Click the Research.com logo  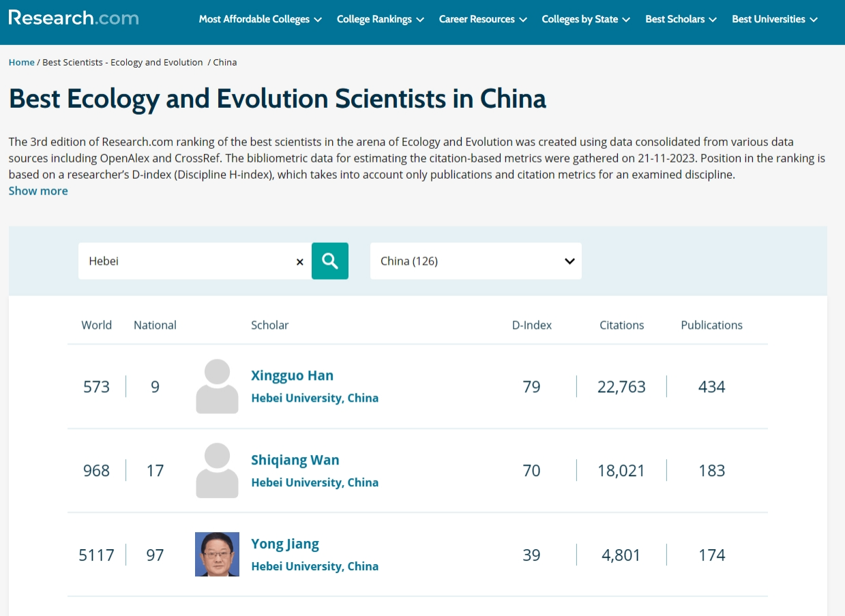point(74,18)
